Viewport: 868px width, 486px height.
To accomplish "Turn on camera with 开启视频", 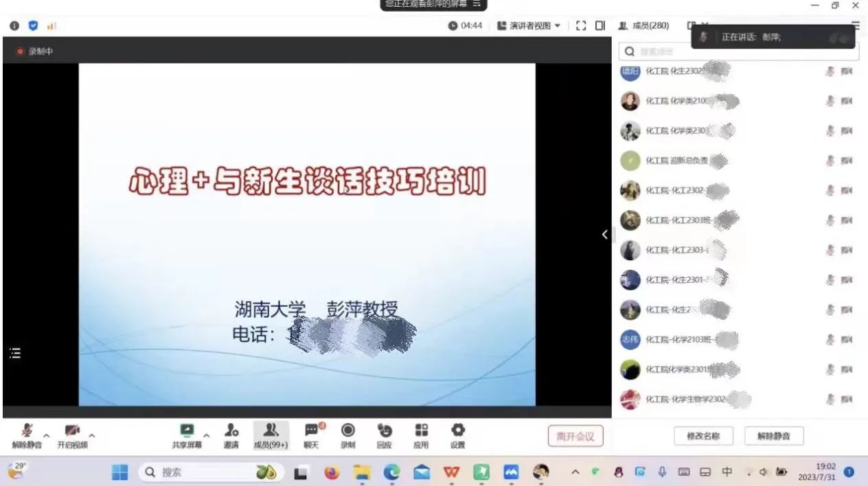I will 72,435.
